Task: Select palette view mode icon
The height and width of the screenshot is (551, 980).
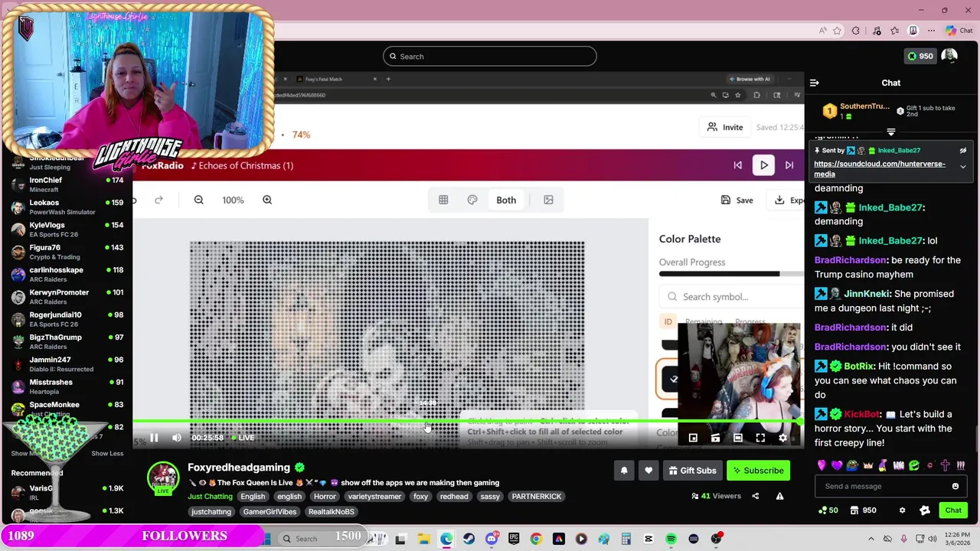Action: 472,200
